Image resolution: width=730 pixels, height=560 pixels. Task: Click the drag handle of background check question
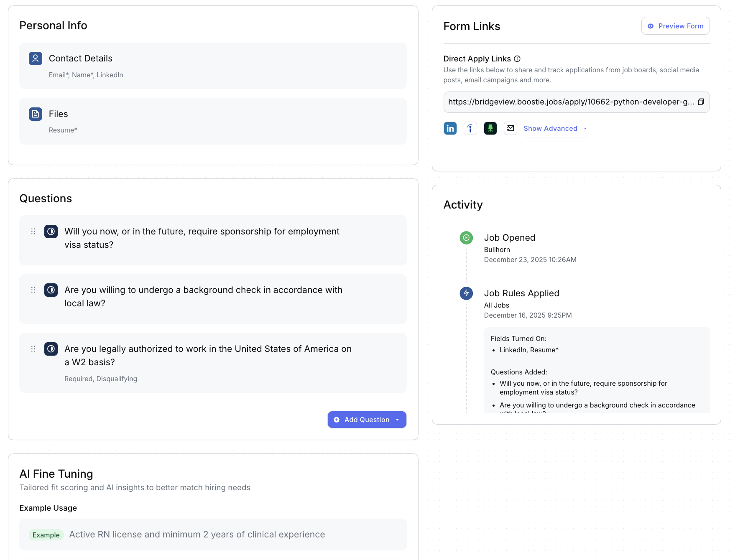33,290
